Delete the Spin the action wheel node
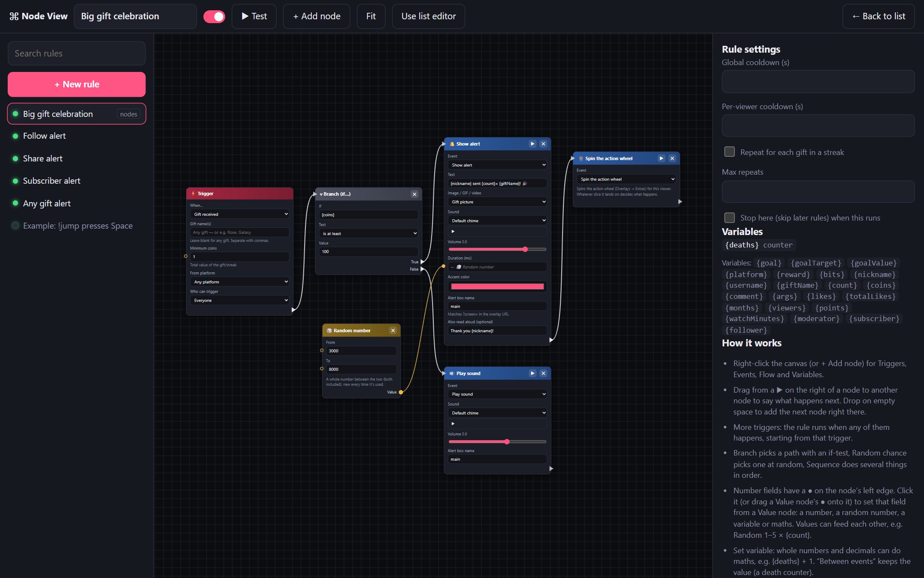The image size is (924, 578). (672, 158)
